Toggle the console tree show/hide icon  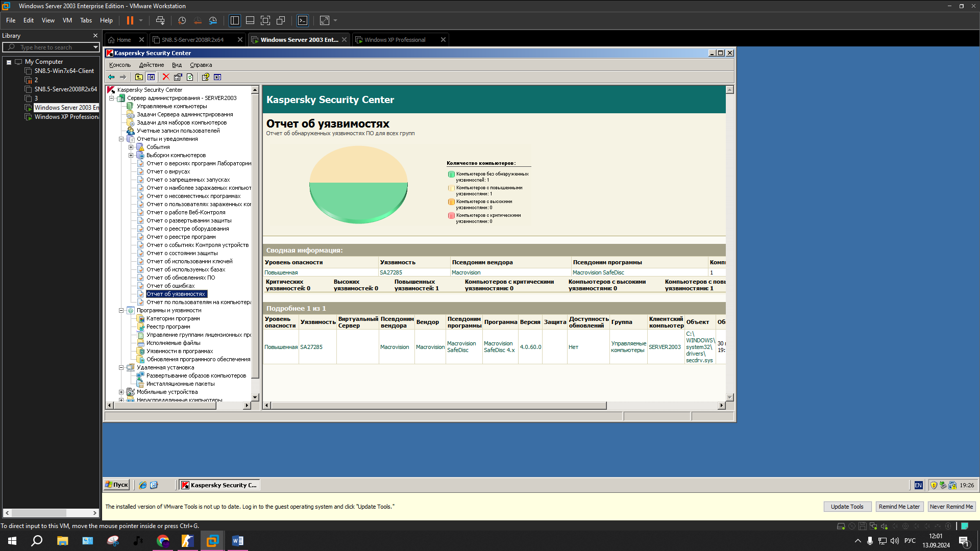(151, 77)
